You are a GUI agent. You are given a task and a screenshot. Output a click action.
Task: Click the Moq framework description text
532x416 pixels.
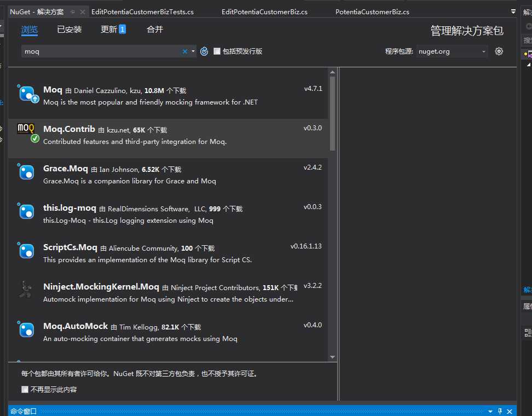pos(151,102)
